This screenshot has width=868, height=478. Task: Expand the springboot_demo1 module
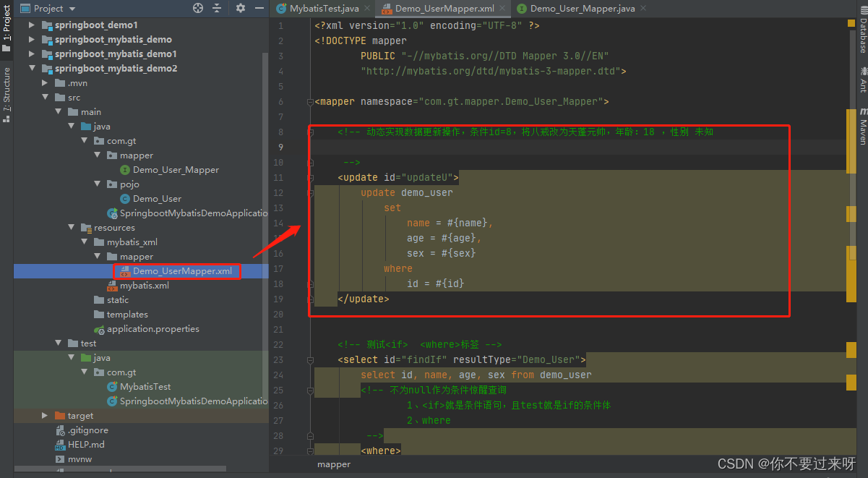(x=32, y=25)
